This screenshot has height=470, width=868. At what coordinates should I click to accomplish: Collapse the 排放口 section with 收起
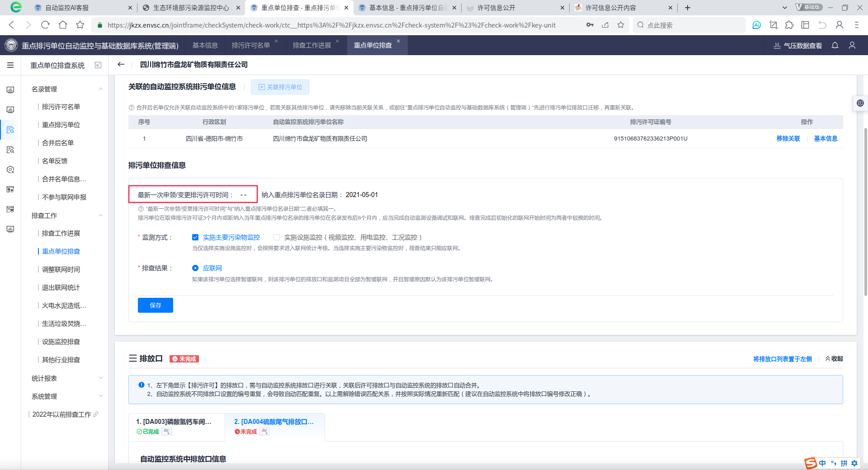click(x=834, y=358)
